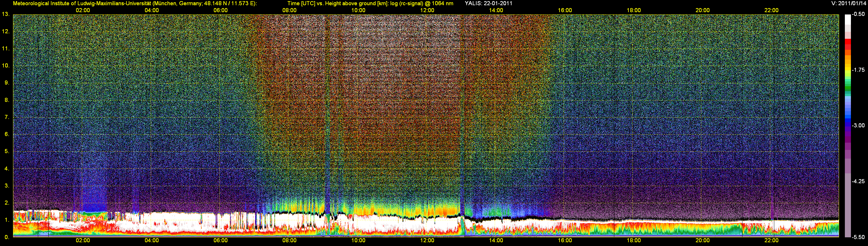Viewport: 868px width, 246px height.
Task: Click the grayish-mauve bottom segment of the color bar
Action: [848, 205]
